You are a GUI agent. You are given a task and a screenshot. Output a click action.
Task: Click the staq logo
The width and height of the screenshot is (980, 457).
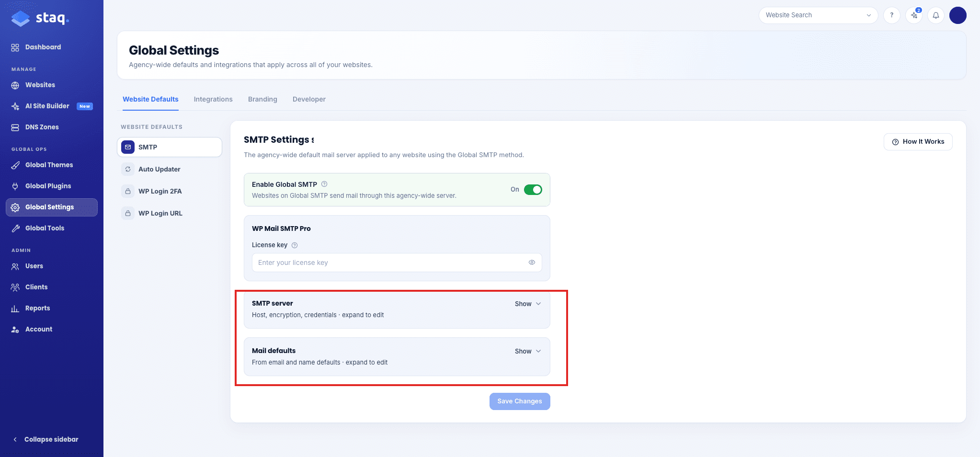pos(40,18)
